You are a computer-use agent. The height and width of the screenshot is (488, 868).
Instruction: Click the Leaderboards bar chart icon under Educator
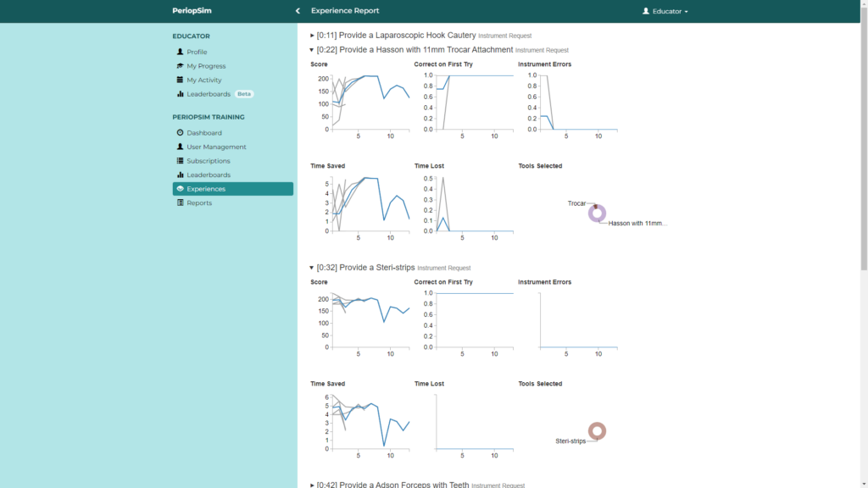point(178,93)
